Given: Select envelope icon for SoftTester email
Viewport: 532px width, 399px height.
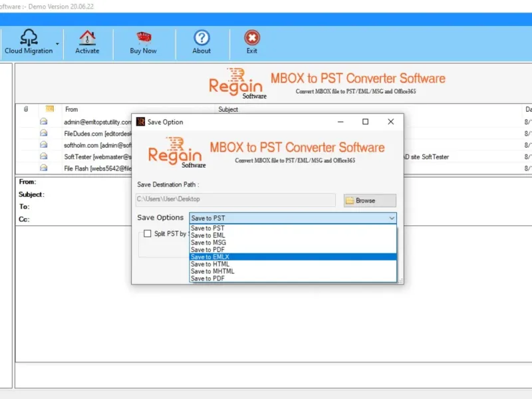Looking at the screenshot, I should coord(43,156).
